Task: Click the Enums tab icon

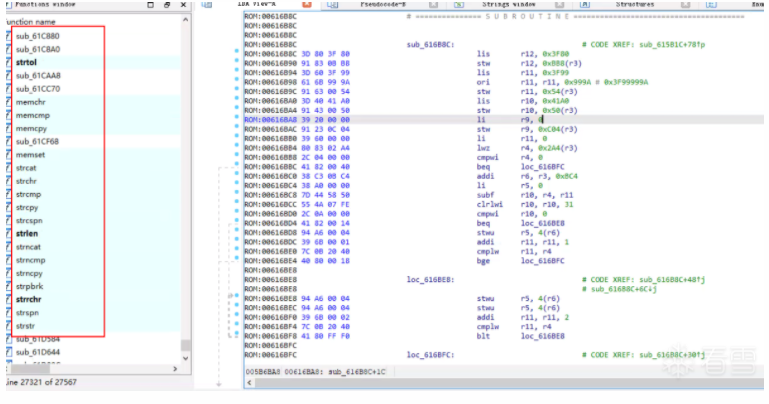Action: (x=711, y=4)
